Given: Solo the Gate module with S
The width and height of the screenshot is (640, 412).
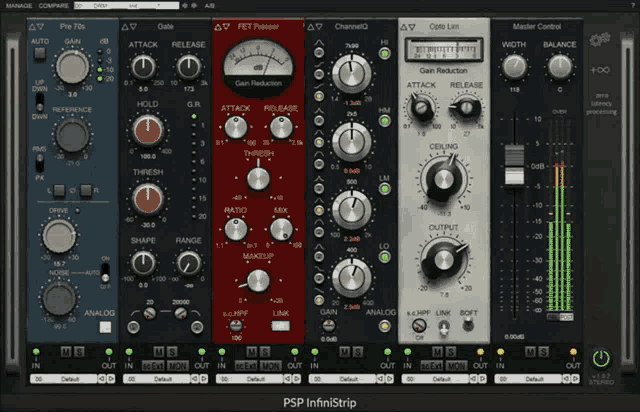Looking at the screenshot, I should [172, 352].
